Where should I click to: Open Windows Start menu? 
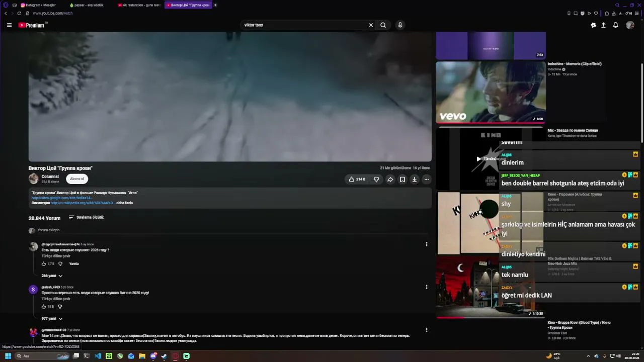(8, 356)
